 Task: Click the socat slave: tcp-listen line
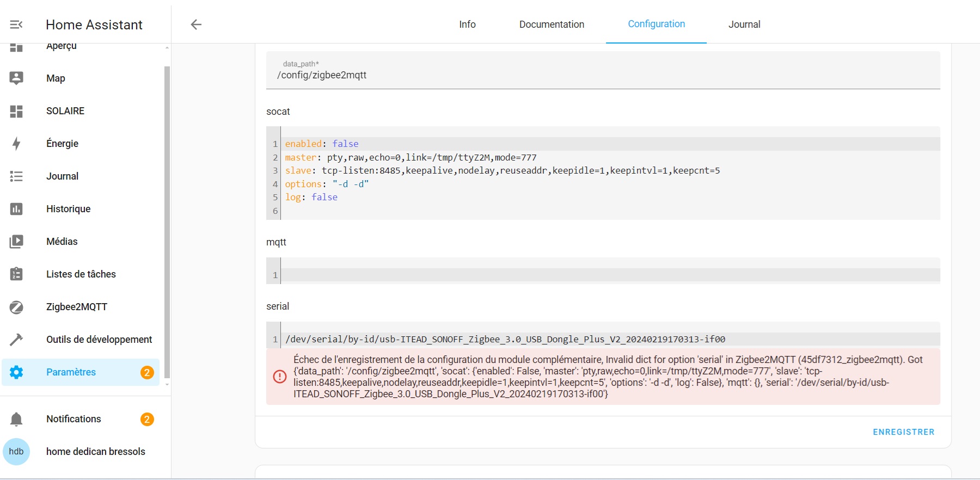pyautogui.click(x=503, y=170)
